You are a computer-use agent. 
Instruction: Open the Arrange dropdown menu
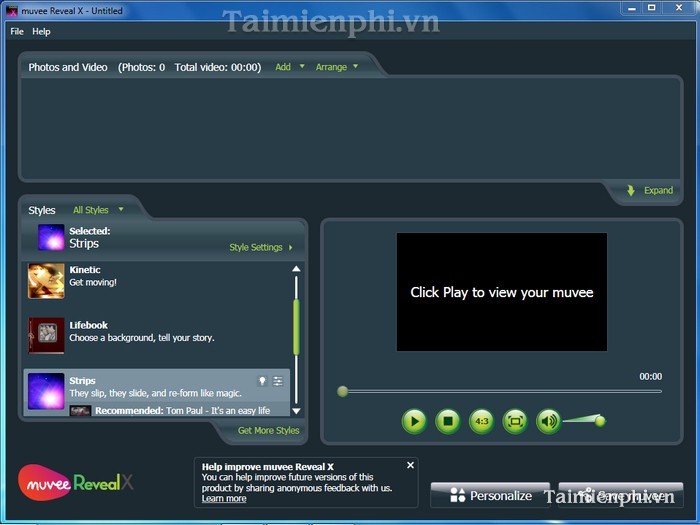336,67
